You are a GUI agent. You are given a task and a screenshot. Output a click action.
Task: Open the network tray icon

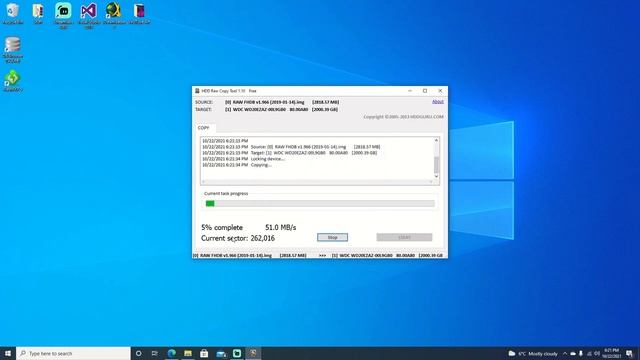[589, 353]
